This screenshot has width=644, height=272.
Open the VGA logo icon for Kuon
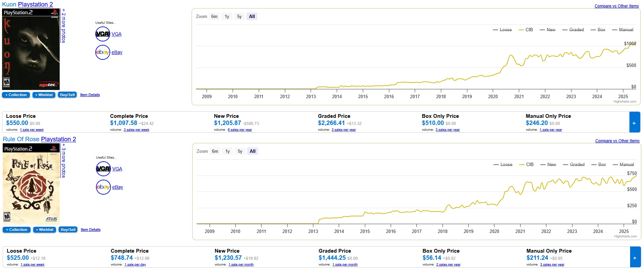pyautogui.click(x=103, y=34)
